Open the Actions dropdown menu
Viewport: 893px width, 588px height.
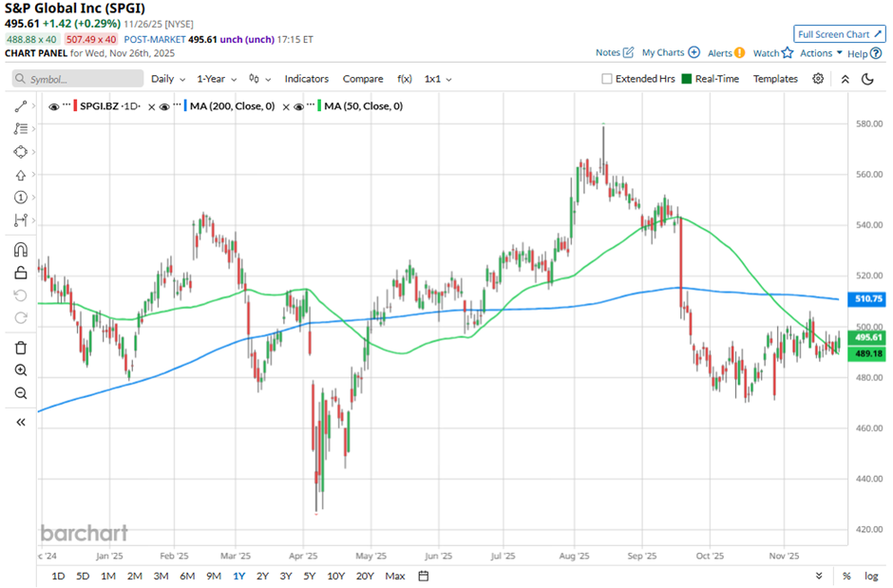[821, 53]
